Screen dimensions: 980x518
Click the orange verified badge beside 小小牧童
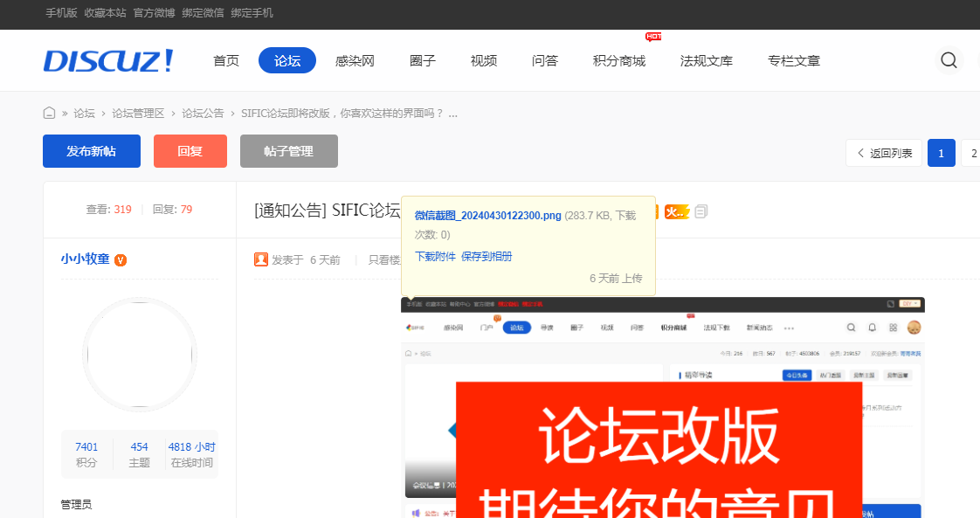[x=121, y=259]
